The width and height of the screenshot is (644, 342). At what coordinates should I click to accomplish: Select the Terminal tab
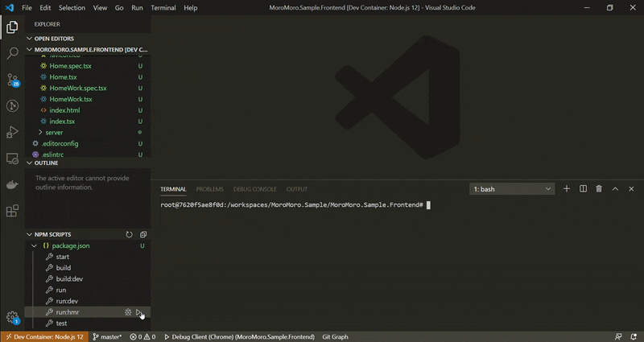tap(173, 189)
